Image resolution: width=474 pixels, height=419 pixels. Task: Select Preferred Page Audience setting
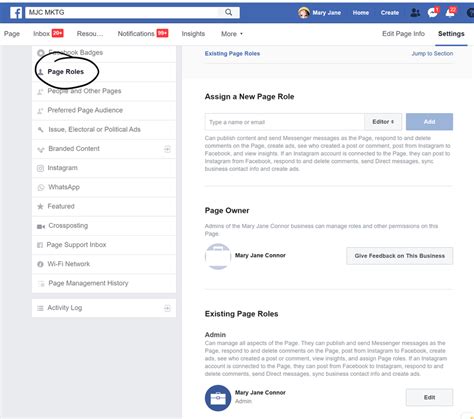click(104, 110)
